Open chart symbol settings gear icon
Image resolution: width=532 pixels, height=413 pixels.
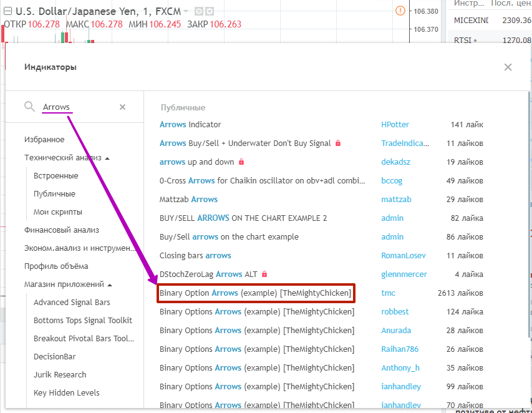209,11
